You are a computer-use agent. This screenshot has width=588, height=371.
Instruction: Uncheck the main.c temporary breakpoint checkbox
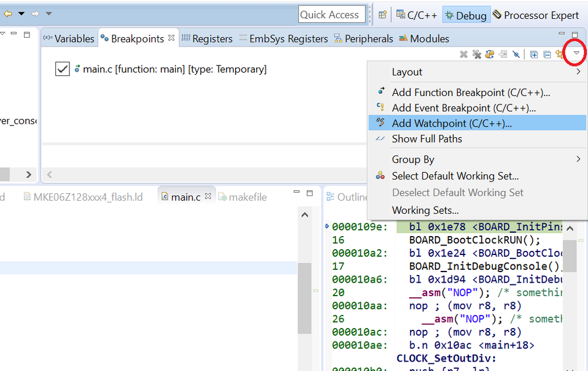(x=62, y=69)
